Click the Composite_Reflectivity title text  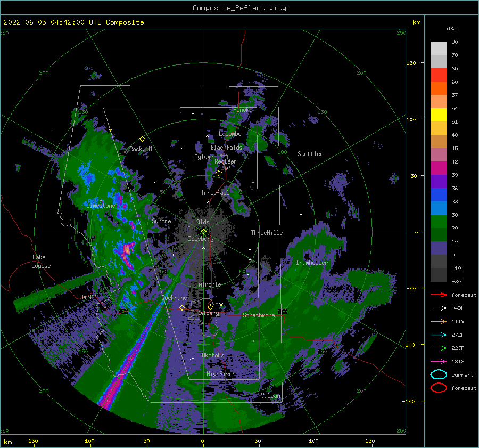pyautogui.click(x=240, y=8)
